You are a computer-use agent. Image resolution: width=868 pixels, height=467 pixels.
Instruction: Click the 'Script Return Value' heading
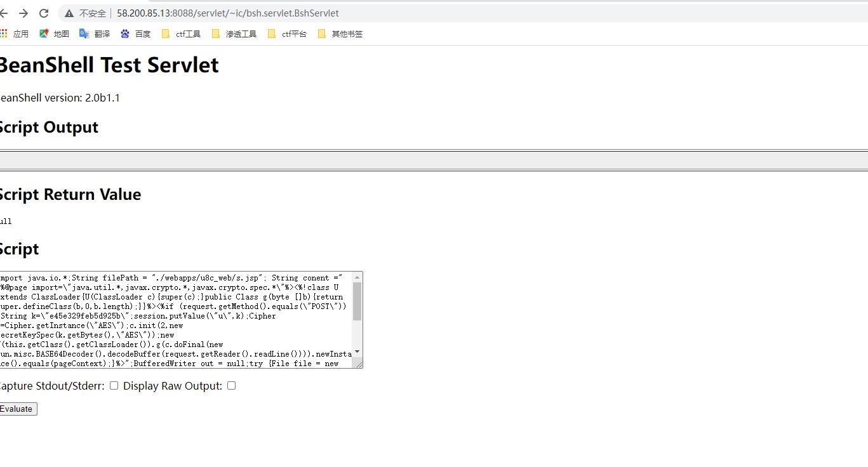[x=69, y=194]
